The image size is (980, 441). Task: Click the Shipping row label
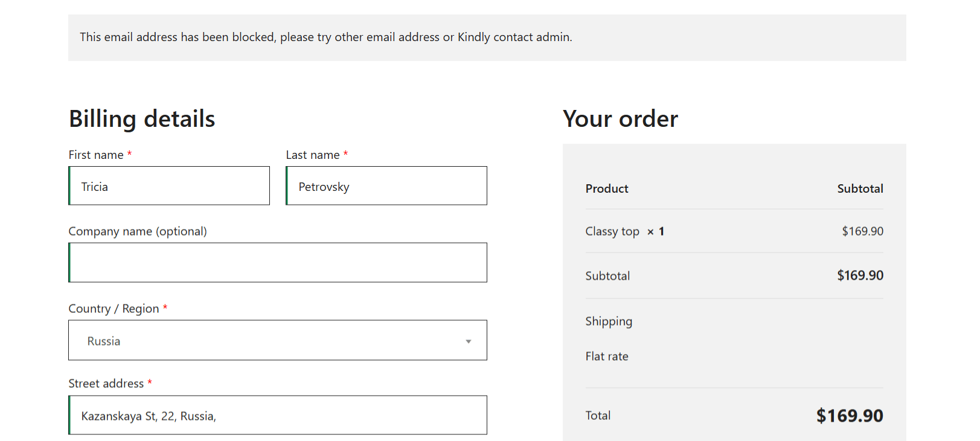tap(609, 321)
